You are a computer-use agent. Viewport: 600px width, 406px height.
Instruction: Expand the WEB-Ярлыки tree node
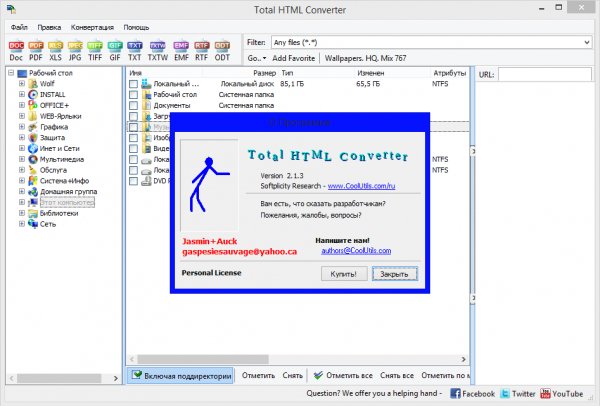pyautogui.click(x=22, y=116)
